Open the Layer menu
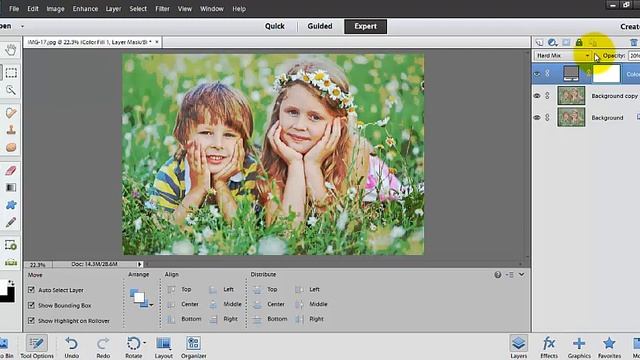Image resolution: width=640 pixels, height=360 pixels. coord(113,9)
